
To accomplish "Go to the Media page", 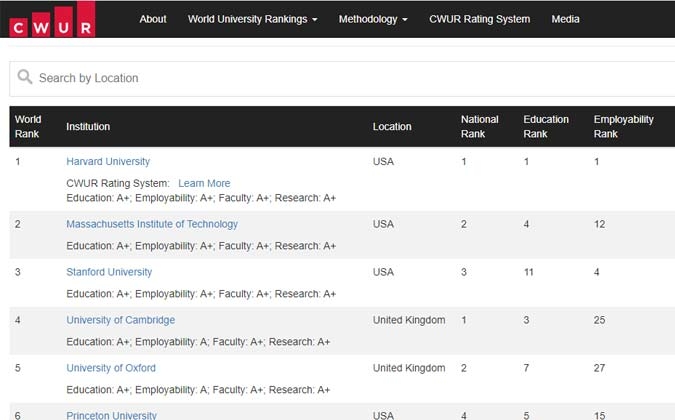I will [565, 19].
